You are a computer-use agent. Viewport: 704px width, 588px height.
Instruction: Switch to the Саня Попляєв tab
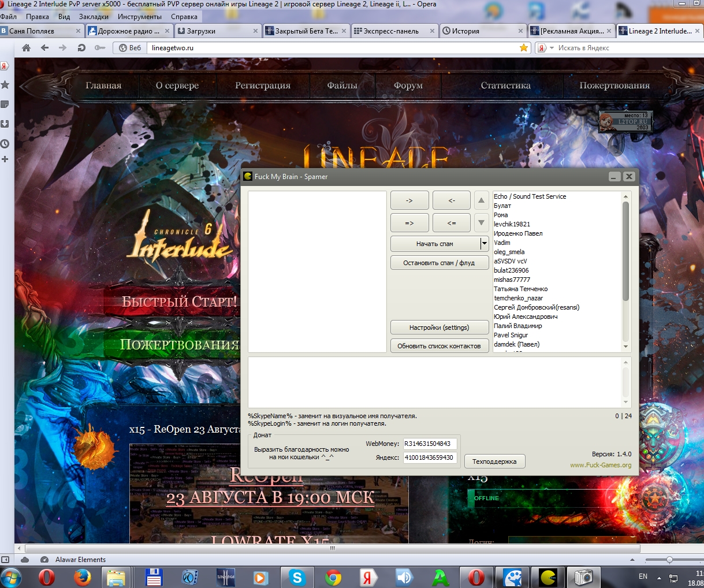[42, 31]
